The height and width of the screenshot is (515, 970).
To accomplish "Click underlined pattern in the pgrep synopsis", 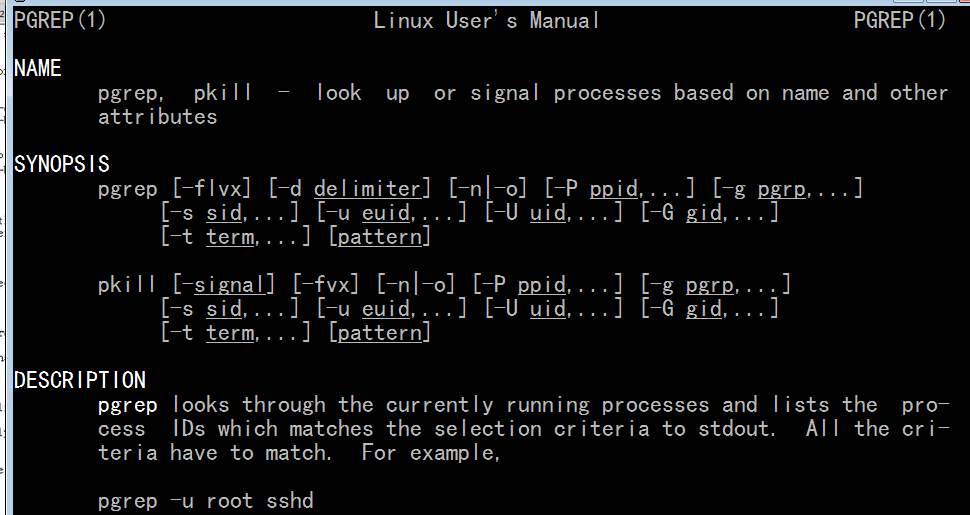I will click(x=379, y=236).
